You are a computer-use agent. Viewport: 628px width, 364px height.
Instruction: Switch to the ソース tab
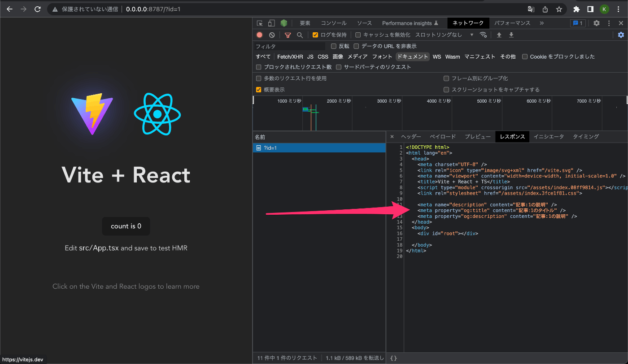click(x=364, y=23)
